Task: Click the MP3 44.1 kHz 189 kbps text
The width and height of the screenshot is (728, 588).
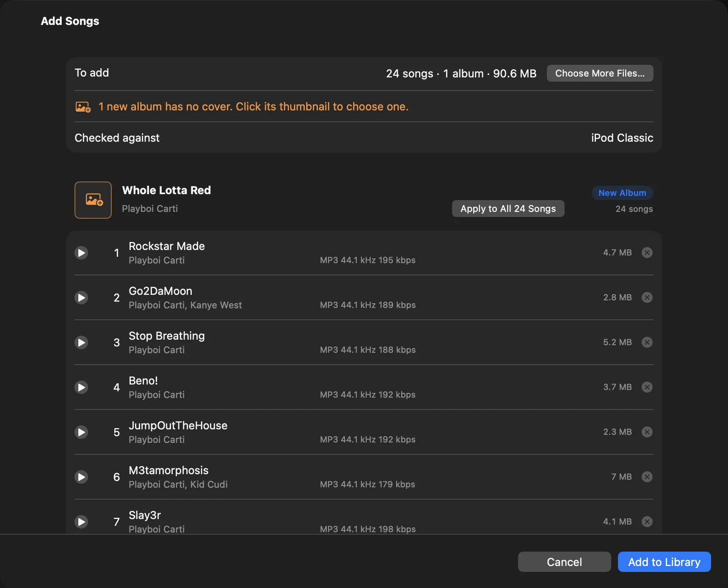Action: 368,305
